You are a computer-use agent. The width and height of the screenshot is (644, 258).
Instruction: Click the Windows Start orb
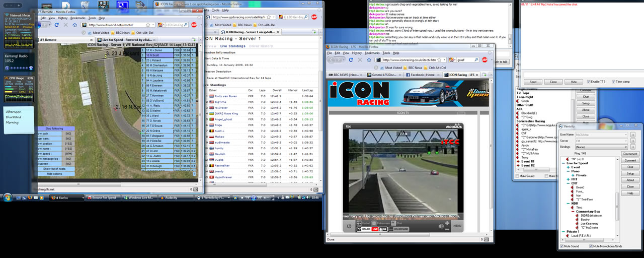tap(8, 198)
